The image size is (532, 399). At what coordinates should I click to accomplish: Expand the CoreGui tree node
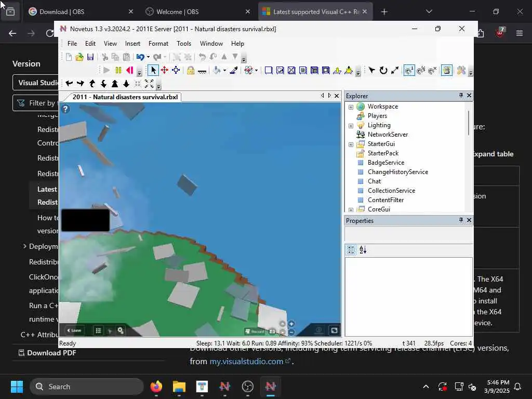coord(351,210)
